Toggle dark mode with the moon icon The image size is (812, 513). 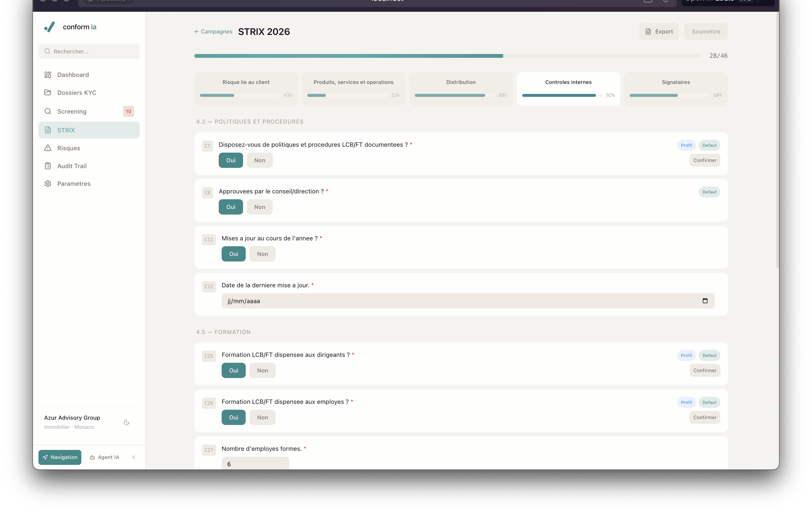click(x=127, y=422)
